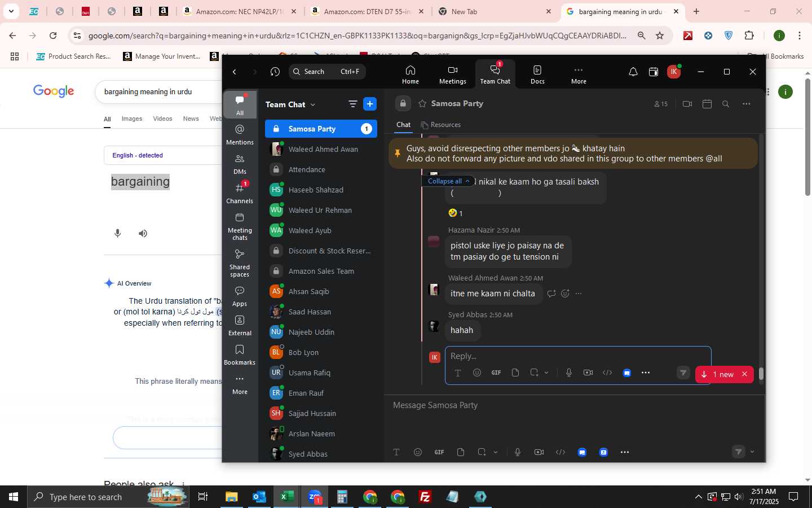Star the Samosa Party channel
This screenshot has height=508, width=812.
(422, 104)
